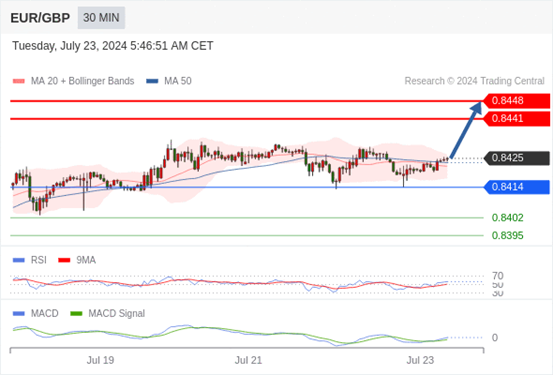Select the EUR/GBP pair title
The height and width of the screenshot is (375, 553).
click(x=40, y=18)
